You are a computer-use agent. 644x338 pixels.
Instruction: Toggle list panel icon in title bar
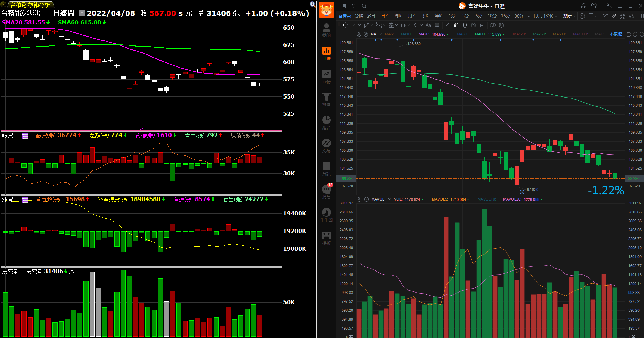(343, 6)
